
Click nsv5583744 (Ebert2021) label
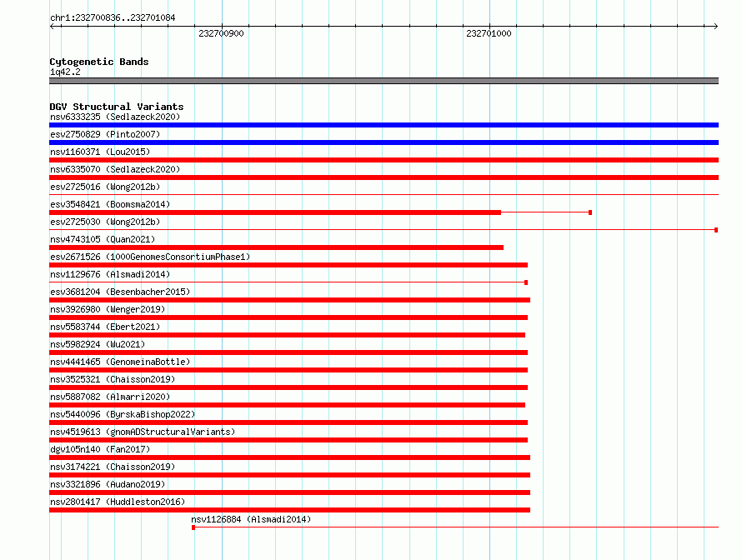click(105, 327)
